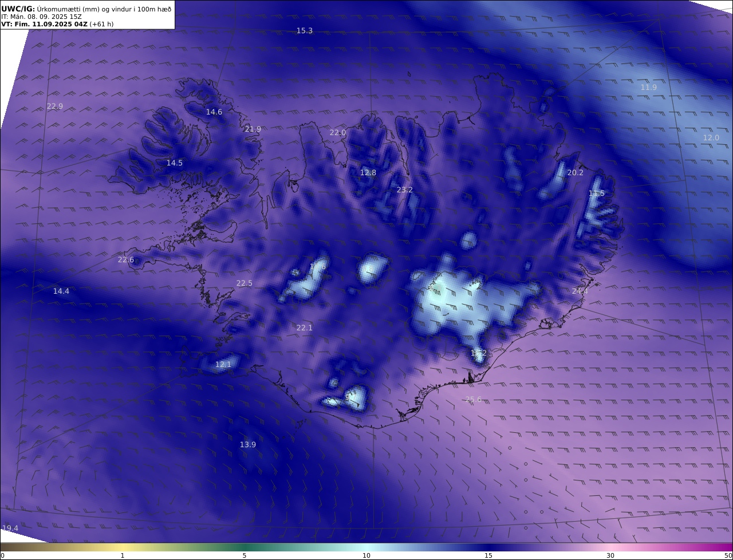Image resolution: width=733 pixels, height=560 pixels.
Task: Click the color scale tick label 1
Action: click(123, 555)
